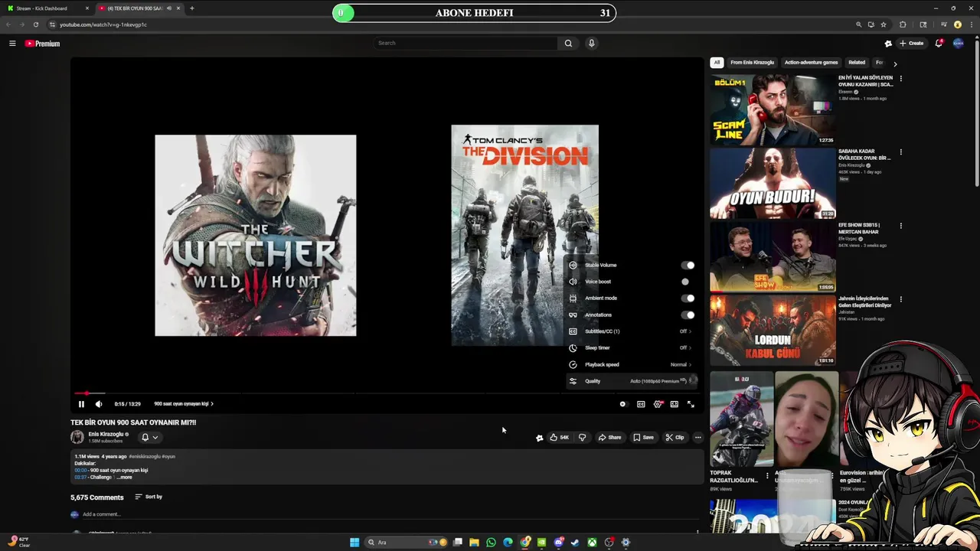Toggle autoplay switch in player bar
Image resolution: width=980 pixels, height=551 pixels.
coord(622,404)
